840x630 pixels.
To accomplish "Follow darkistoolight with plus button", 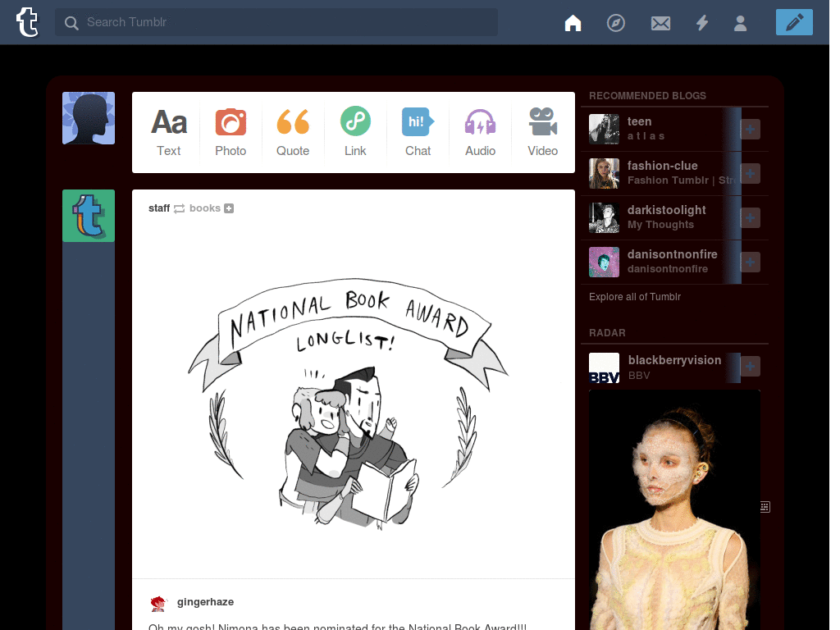I will [750, 218].
